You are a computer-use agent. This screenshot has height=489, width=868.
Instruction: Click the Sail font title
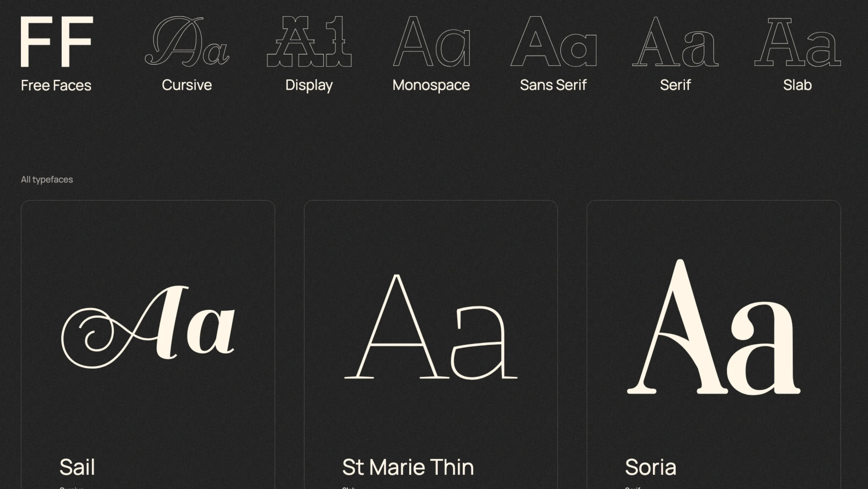tap(77, 467)
